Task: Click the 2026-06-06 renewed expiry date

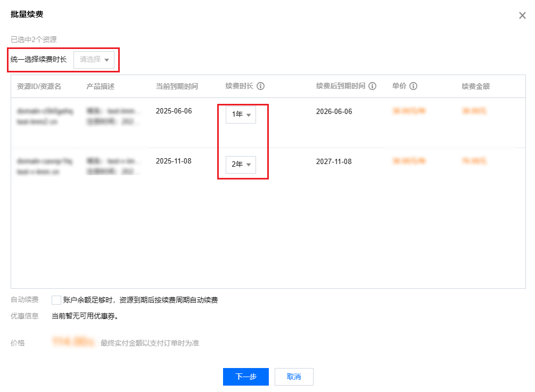Action: click(334, 112)
